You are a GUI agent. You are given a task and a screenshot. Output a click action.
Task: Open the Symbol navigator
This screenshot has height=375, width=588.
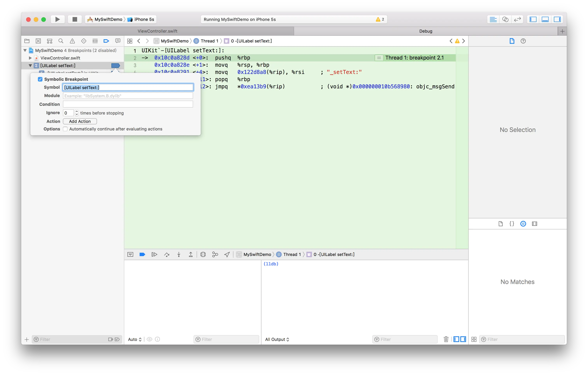[50, 41]
